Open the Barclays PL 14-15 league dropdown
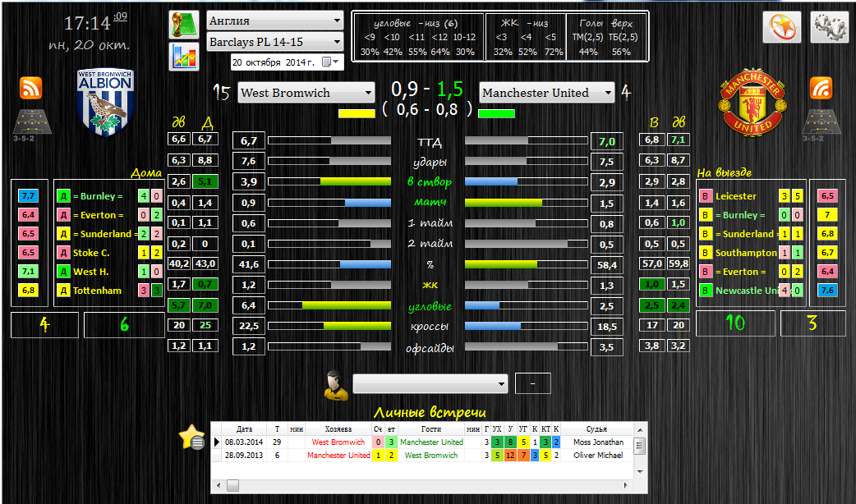 click(275, 42)
